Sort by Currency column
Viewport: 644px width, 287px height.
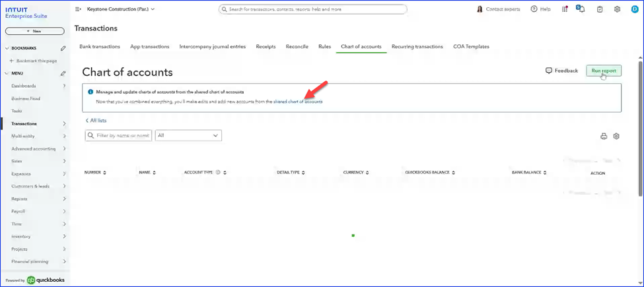(367, 173)
